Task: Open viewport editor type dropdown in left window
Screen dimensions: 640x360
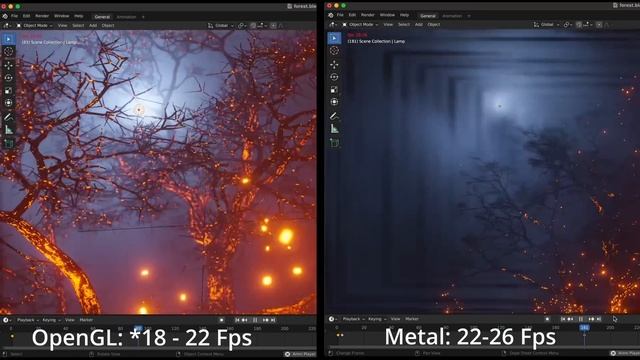Action: click(7, 25)
